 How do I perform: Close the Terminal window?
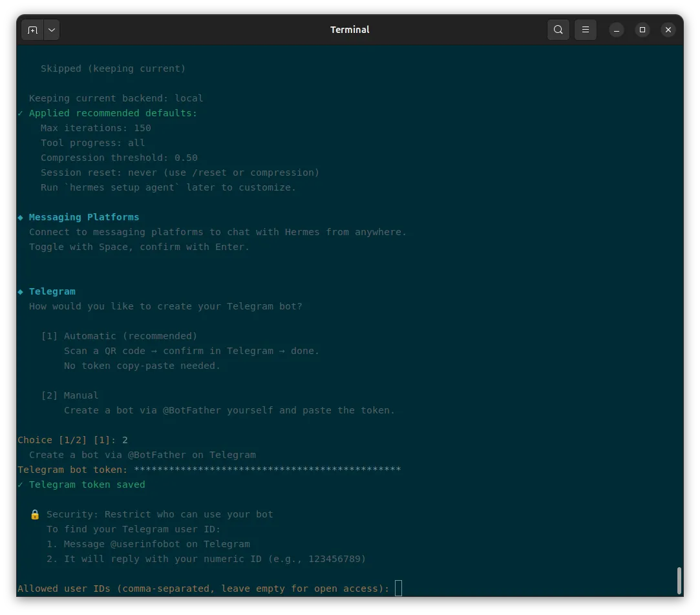click(x=668, y=30)
